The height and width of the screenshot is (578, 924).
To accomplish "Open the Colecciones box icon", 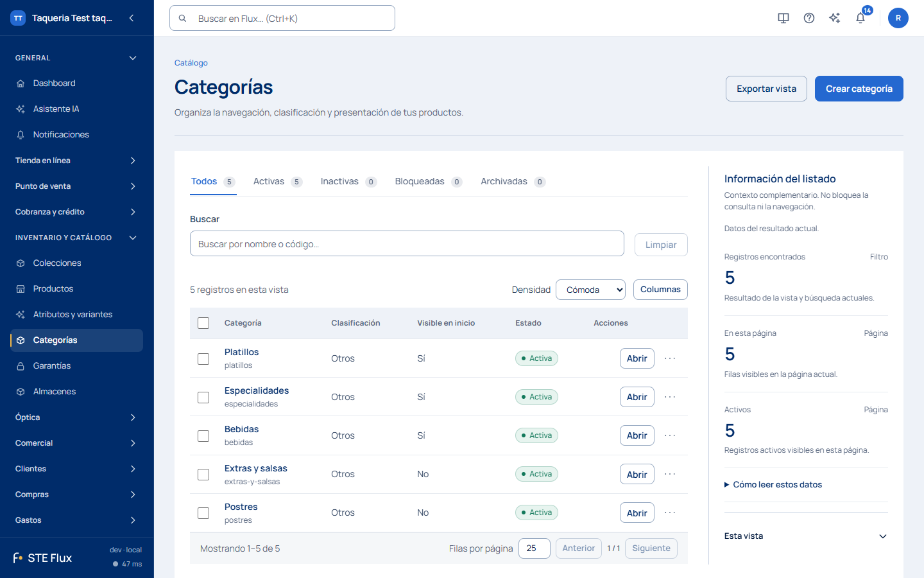I will tap(21, 263).
